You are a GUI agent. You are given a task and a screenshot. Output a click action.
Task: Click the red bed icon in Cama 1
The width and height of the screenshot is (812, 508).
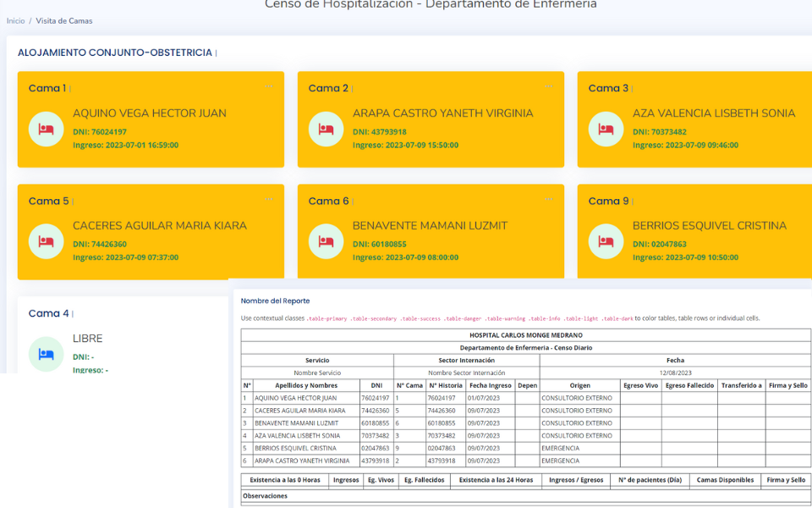click(46, 130)
